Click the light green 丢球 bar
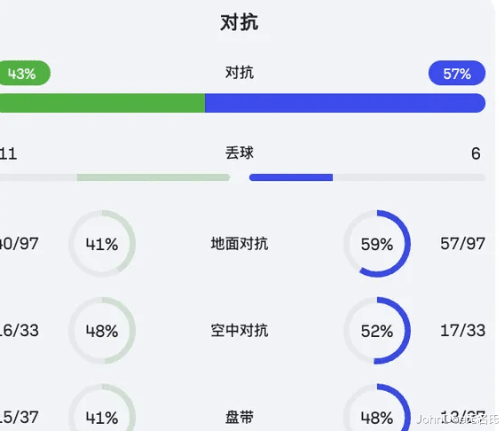504x431 pixels. 154,177
